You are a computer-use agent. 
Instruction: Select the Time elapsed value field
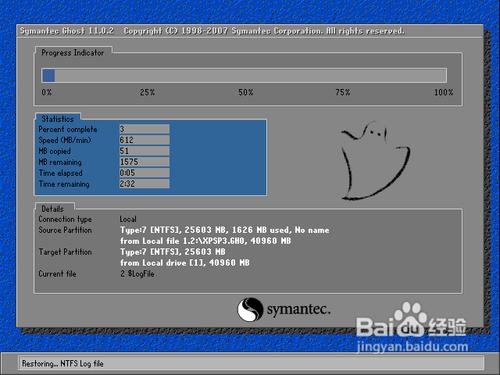[x=144, y=173]
